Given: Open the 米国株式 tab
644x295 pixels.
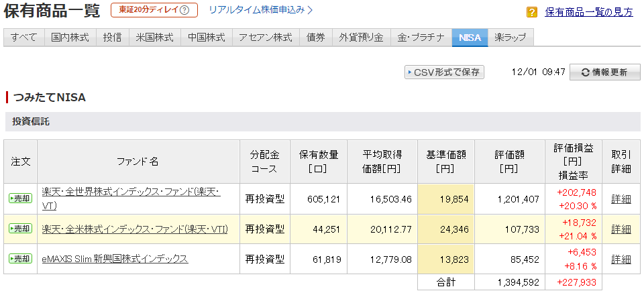Looking at the screenshot, I should point(154,38).
